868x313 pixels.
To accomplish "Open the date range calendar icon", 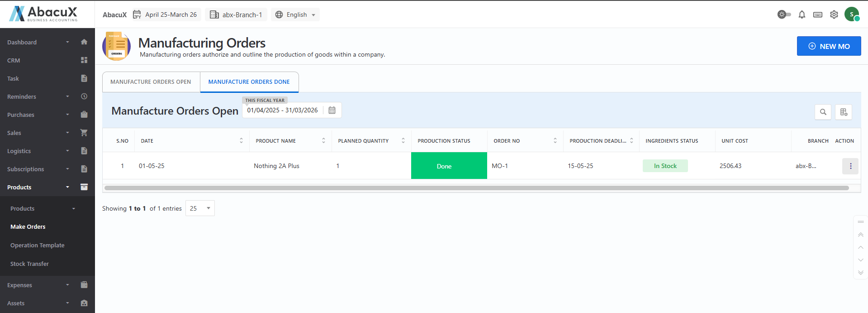I will tap(332, 110).
